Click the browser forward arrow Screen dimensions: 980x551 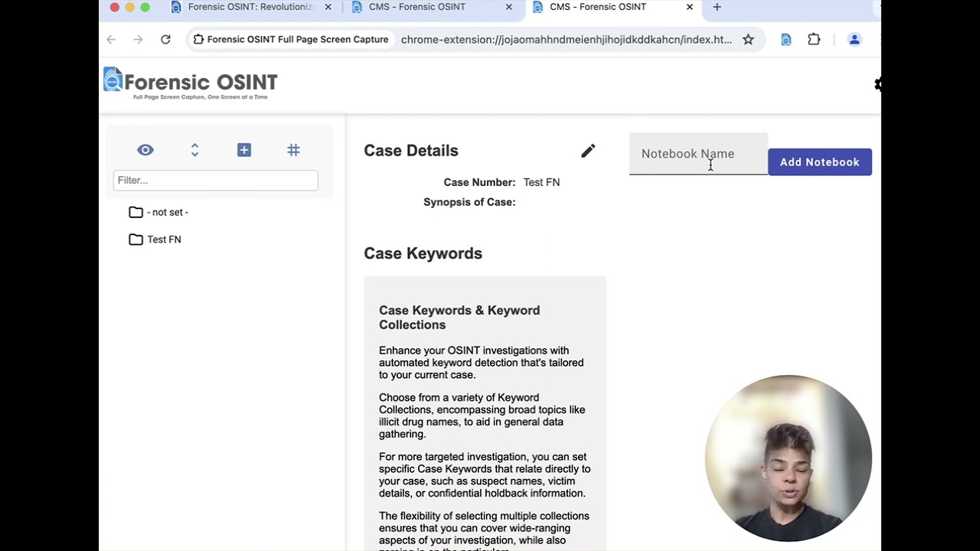tap(138, 39)
